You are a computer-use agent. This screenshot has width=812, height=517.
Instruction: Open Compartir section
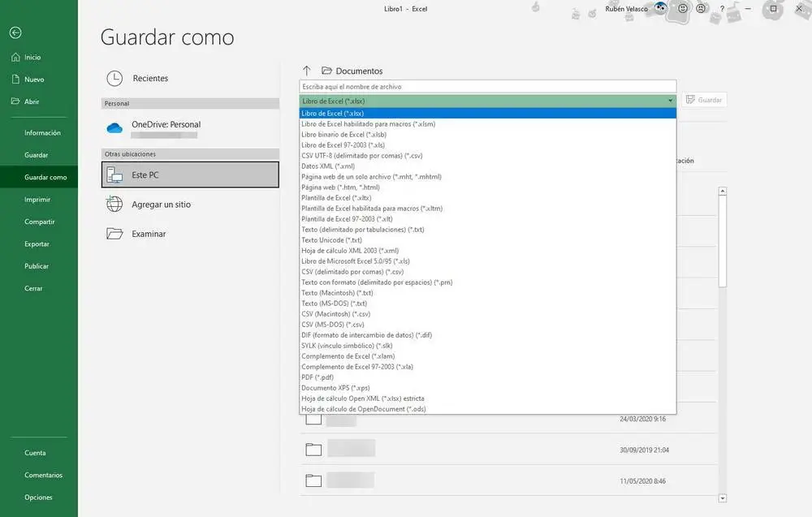[39, 222]
